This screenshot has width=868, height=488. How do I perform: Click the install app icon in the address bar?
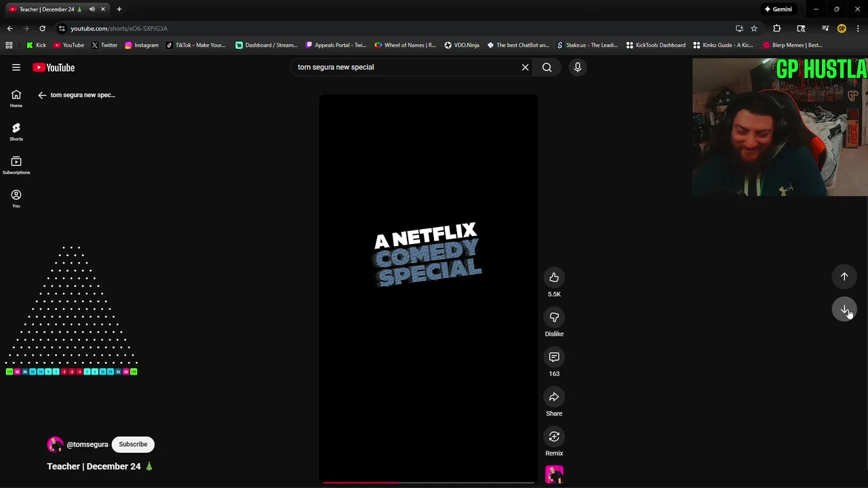tap(739, 28)
